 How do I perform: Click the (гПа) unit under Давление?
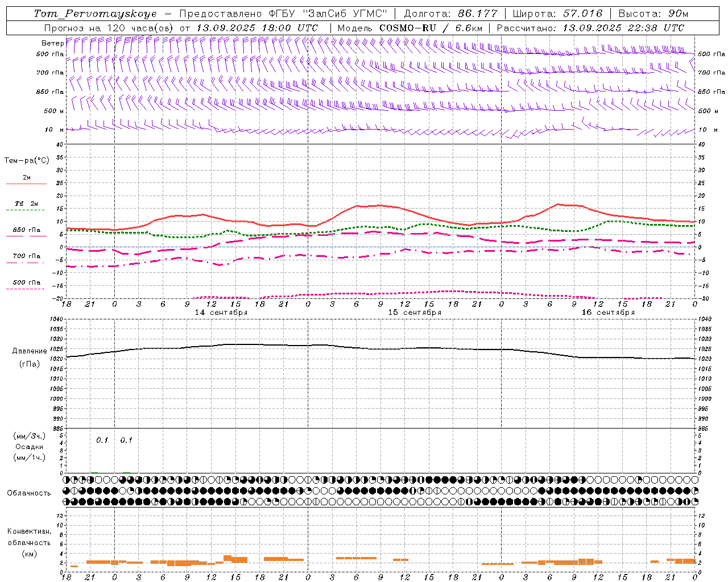(30, 364)
